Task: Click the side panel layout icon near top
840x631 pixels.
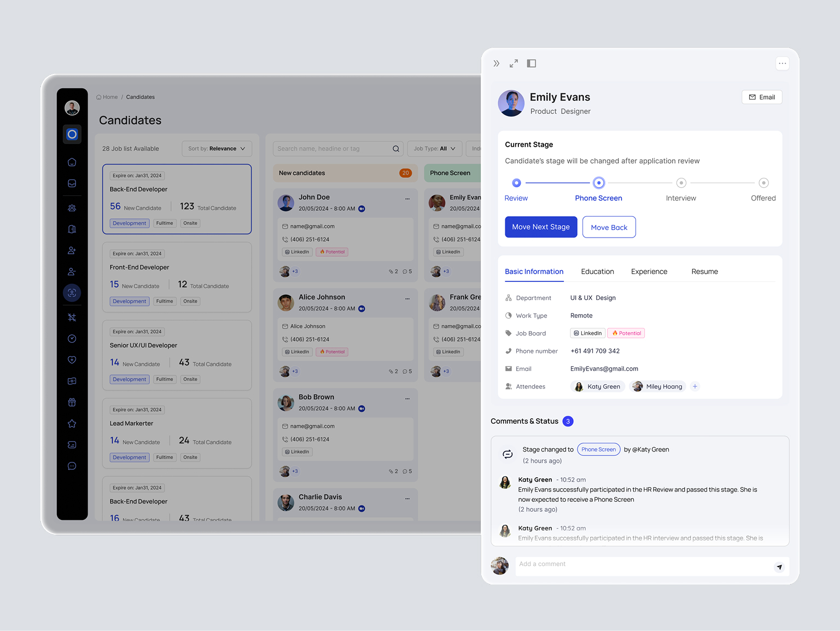Action: tap(531, 63)
